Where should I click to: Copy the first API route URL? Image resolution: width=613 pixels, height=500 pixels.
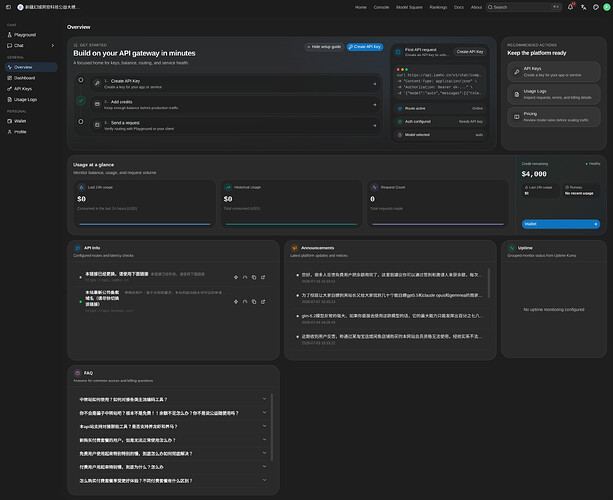[x=254, y=277]
